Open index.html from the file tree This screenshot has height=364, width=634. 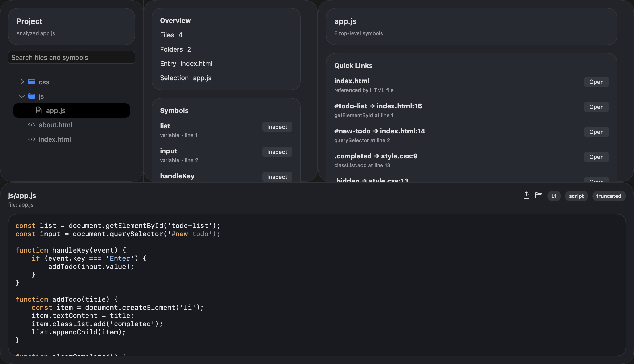(x=72, y=139)
